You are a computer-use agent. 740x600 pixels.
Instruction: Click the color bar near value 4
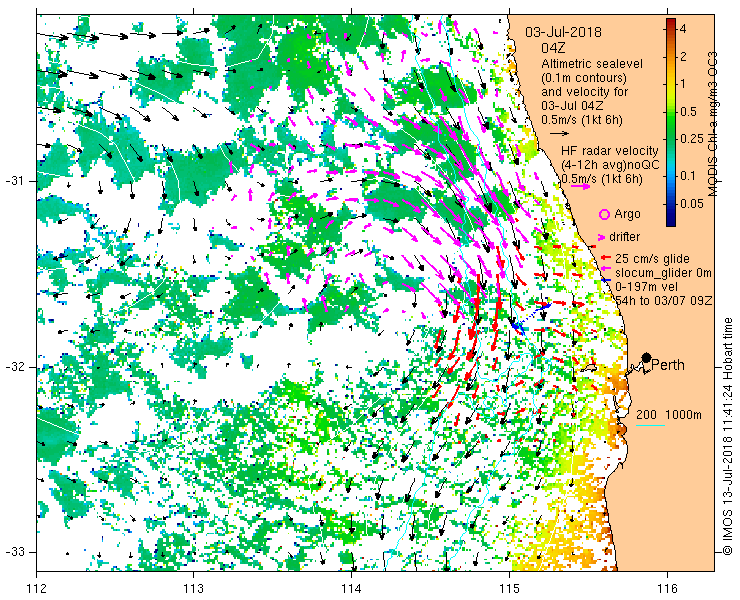(x=671, y=29)
